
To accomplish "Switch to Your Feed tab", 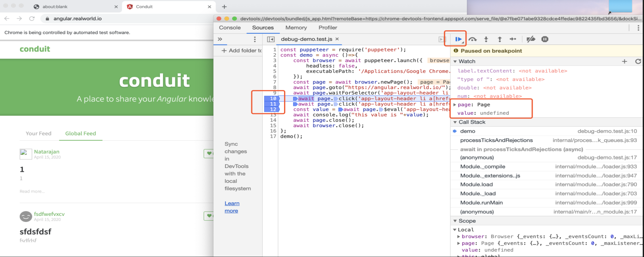I will (x=39, y=133).
